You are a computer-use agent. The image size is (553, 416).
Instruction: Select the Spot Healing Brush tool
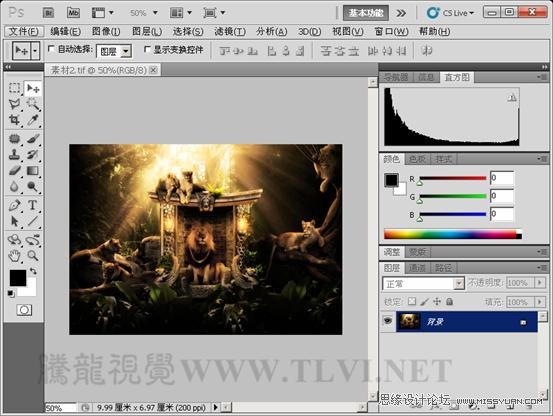[x=14, y=138]
